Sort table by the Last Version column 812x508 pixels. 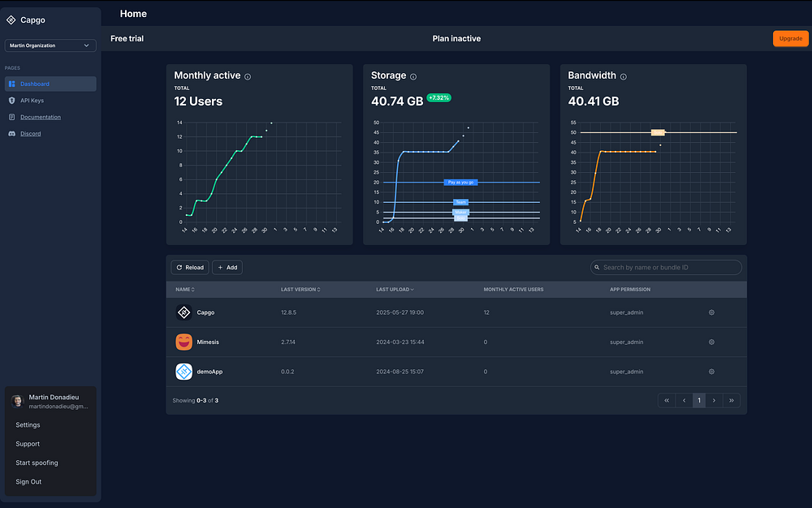coord(300,289)
